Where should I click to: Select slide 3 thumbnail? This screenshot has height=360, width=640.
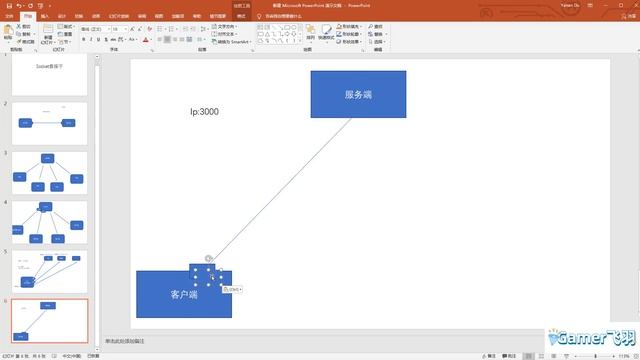coord(49,173)
